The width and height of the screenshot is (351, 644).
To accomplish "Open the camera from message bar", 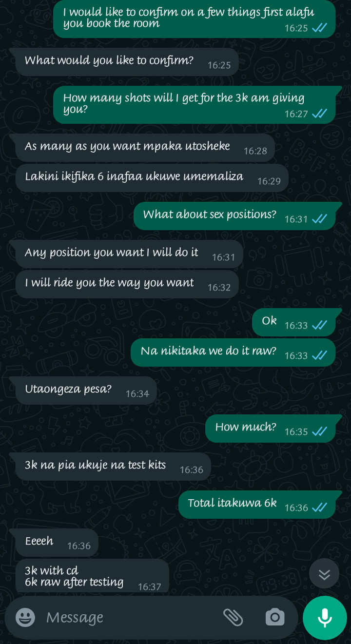I will coord(275,617).
